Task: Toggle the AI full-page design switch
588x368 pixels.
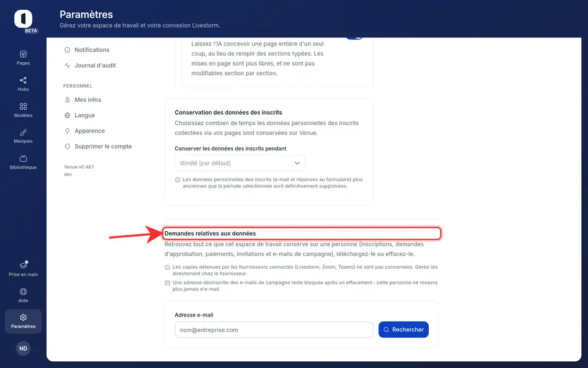Action: coord(355,37)
